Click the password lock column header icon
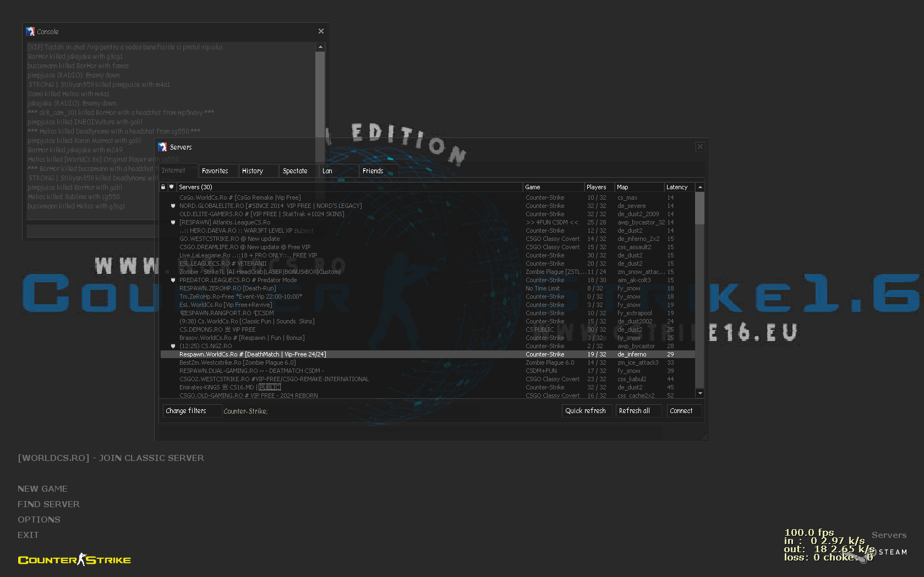924x577 pixels. point(163,187)
